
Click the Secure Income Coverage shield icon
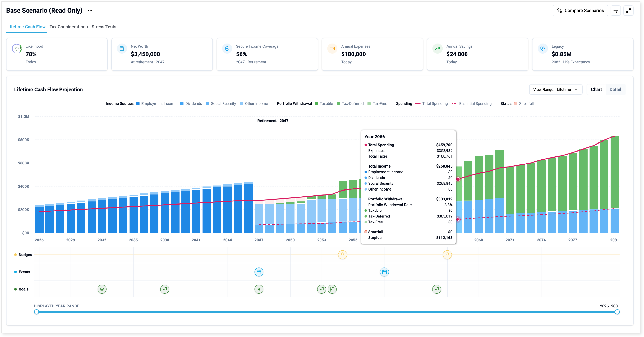pyautogui.click(x=227, y=49)
